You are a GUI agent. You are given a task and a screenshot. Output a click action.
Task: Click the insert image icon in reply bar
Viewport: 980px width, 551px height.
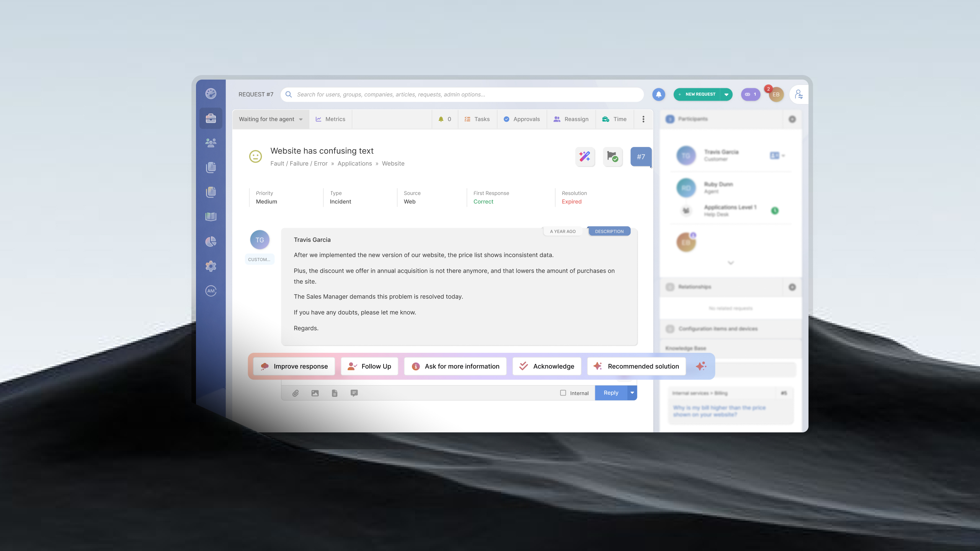click(x=315, y=393)
